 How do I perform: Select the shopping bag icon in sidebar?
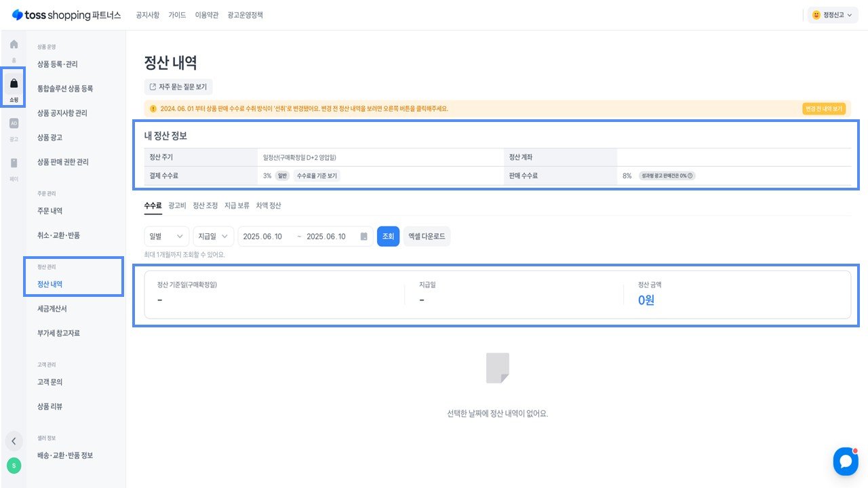14,83
